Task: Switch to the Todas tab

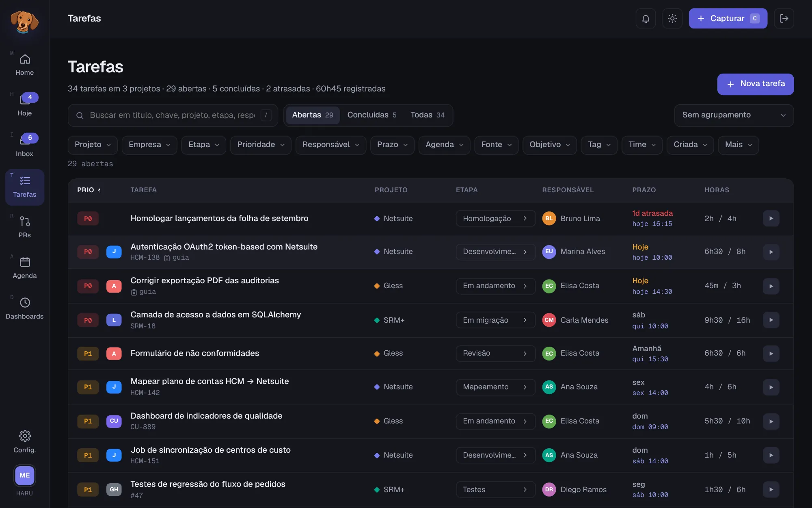Action: click(428, 115)
